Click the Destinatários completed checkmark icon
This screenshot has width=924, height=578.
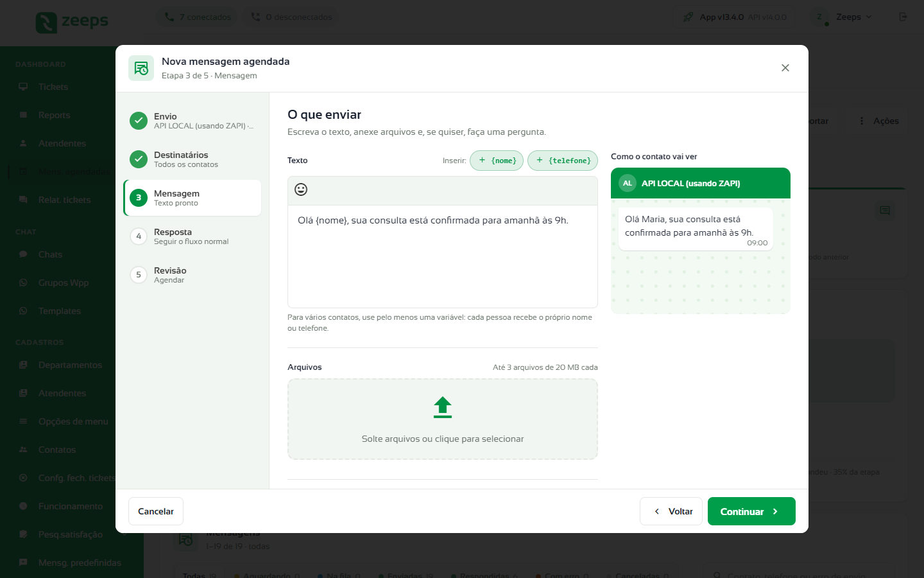tap(139, 159)
